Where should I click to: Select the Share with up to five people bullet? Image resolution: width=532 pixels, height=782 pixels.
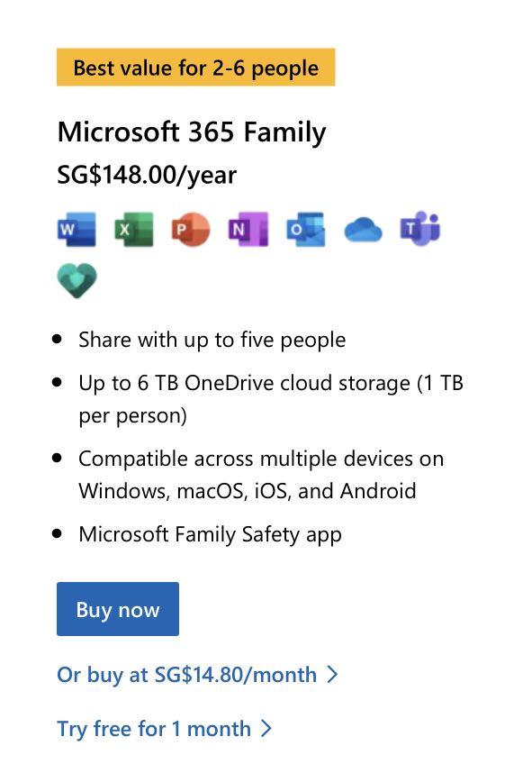click(x=212, y=340)
